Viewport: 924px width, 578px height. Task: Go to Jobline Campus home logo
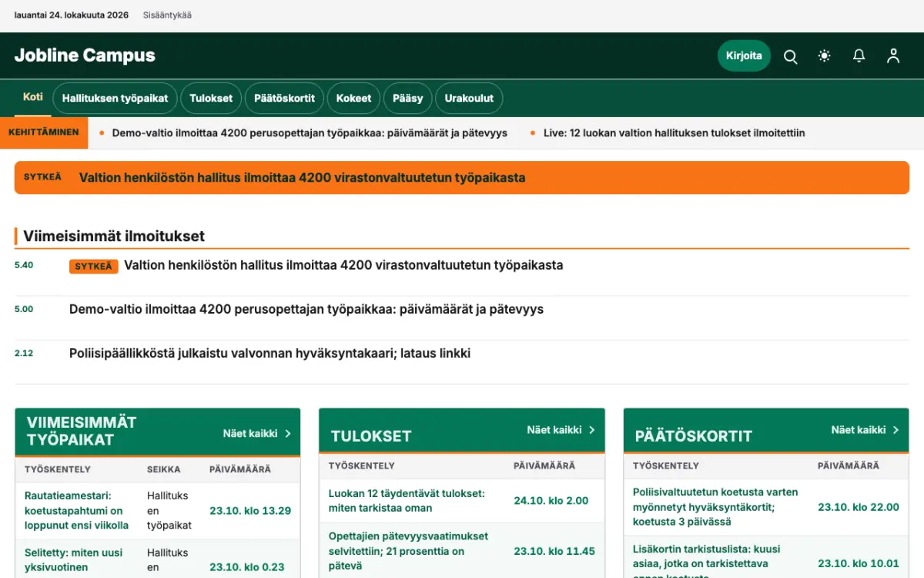[x=85, y=55]
